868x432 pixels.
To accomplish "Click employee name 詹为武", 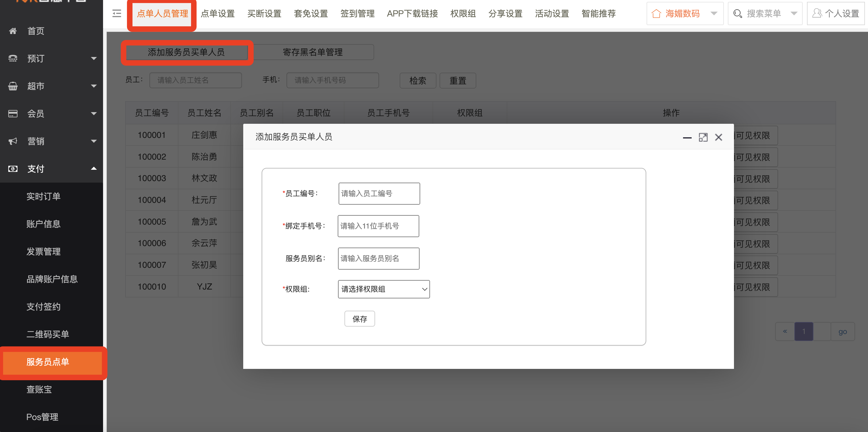I will [x=204, y=222].
